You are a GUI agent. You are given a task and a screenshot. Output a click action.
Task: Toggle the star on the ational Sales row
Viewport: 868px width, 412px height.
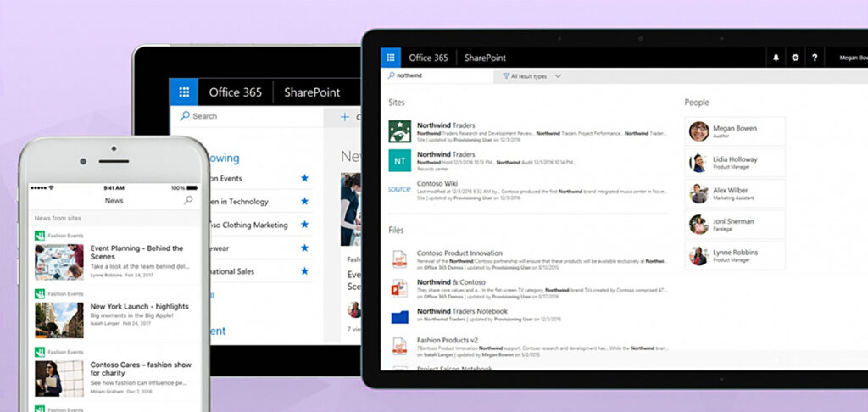point(304,271)
